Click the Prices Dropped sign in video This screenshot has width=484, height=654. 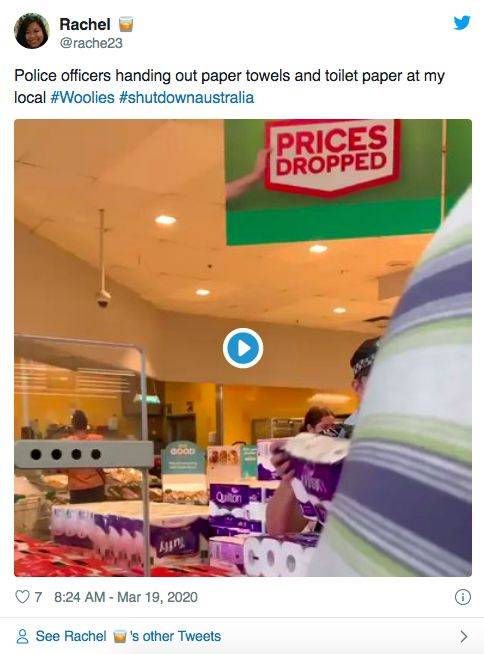[x=333, y=156]
